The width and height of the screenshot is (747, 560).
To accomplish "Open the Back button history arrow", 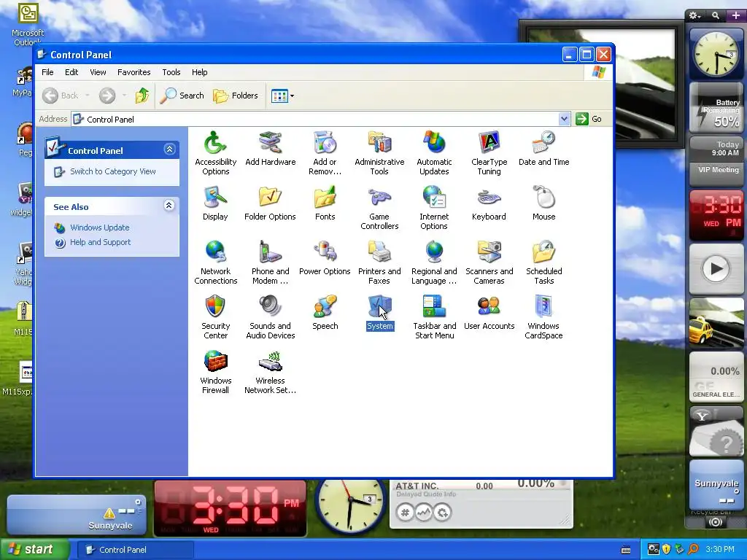I will point(88,96).
